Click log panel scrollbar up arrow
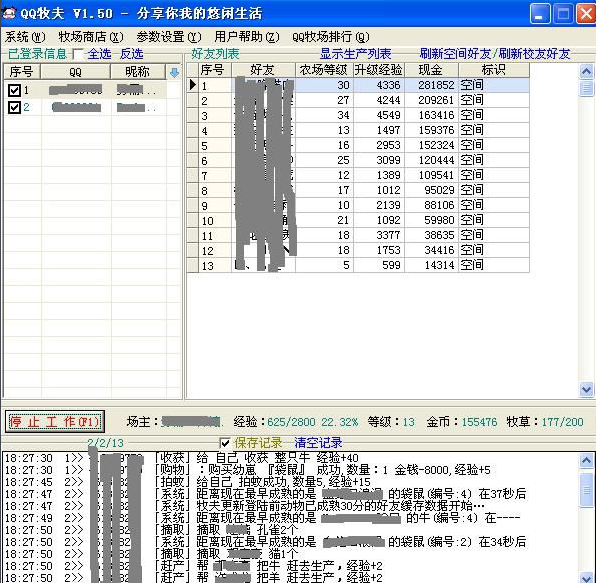 coord(586,460)
